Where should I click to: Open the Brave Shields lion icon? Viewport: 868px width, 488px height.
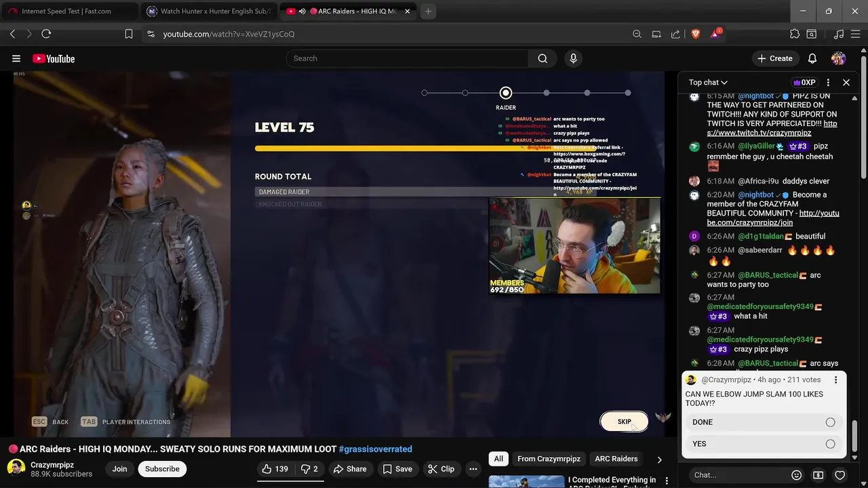(696, 34)
